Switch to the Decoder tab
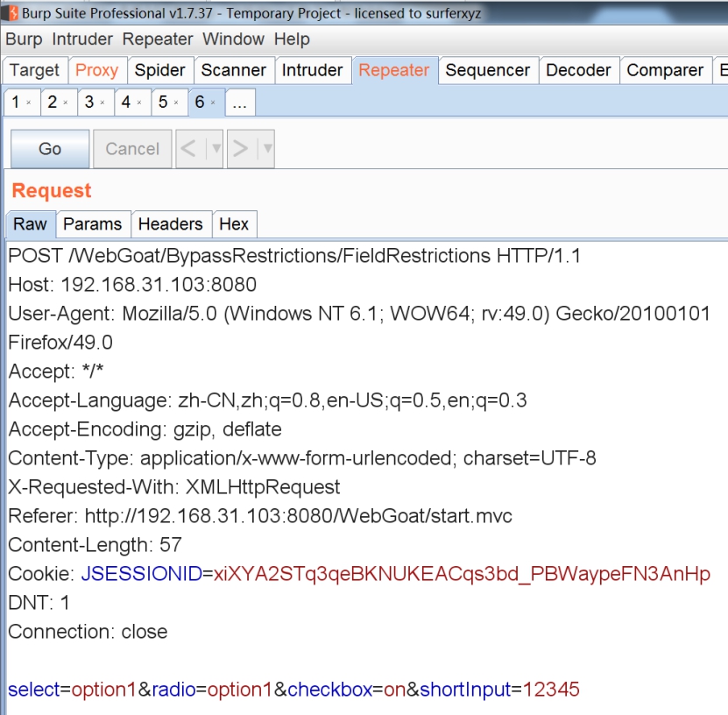728x715 pixels. point(578,71)
